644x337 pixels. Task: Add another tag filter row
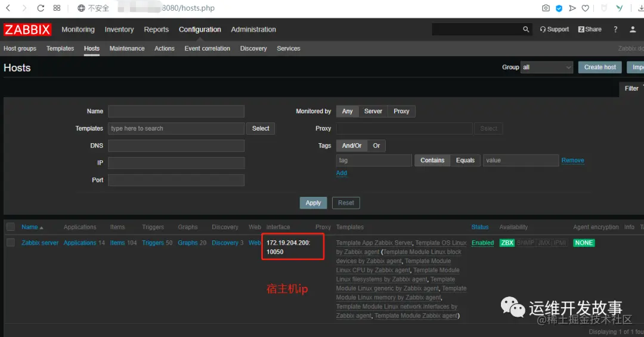pyautogui.click(x=341, y=173)
